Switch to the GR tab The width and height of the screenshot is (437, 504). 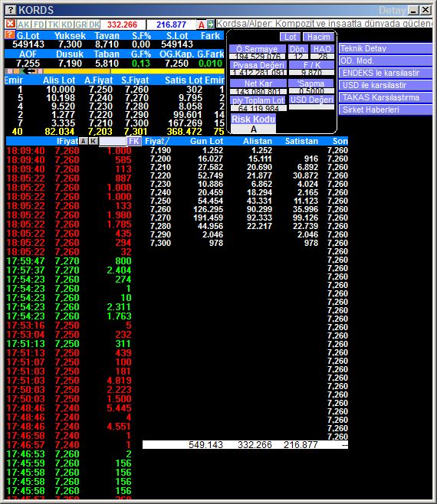[x=81, y=25]
